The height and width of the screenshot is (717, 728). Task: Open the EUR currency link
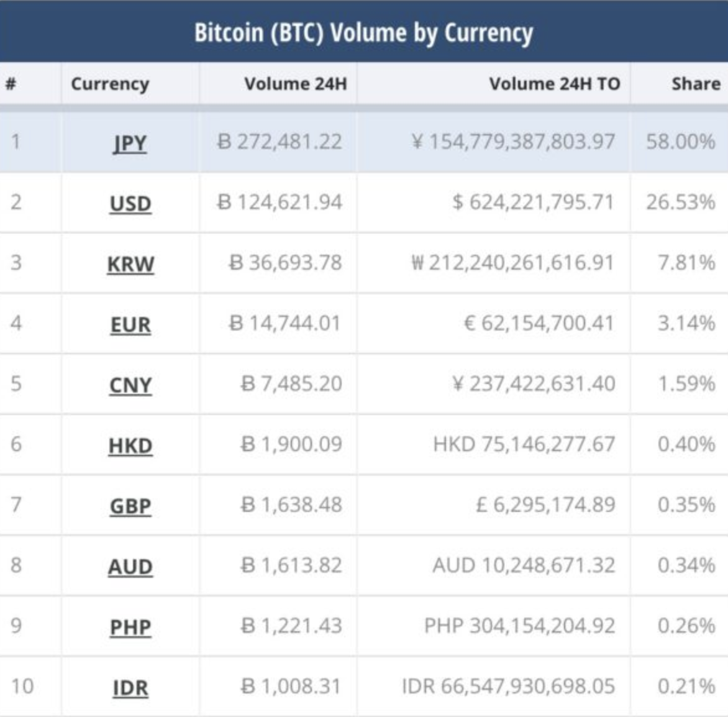tap(130, 324)
